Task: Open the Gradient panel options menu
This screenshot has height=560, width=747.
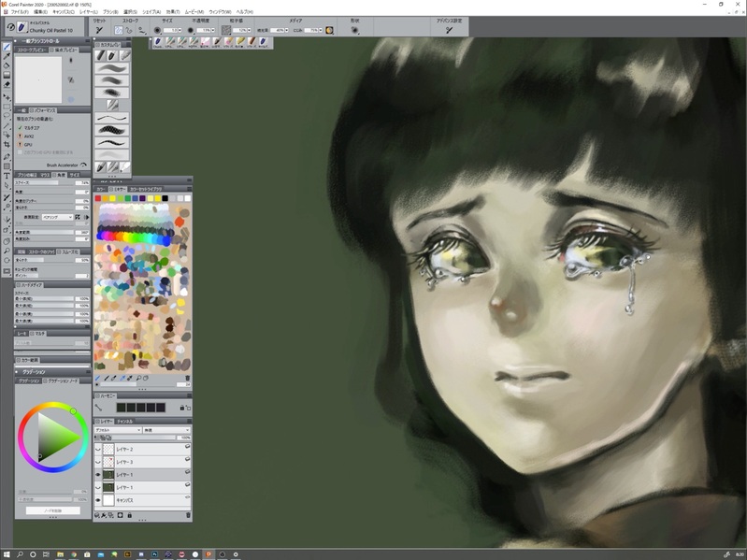Action: [x=88, y=371]
